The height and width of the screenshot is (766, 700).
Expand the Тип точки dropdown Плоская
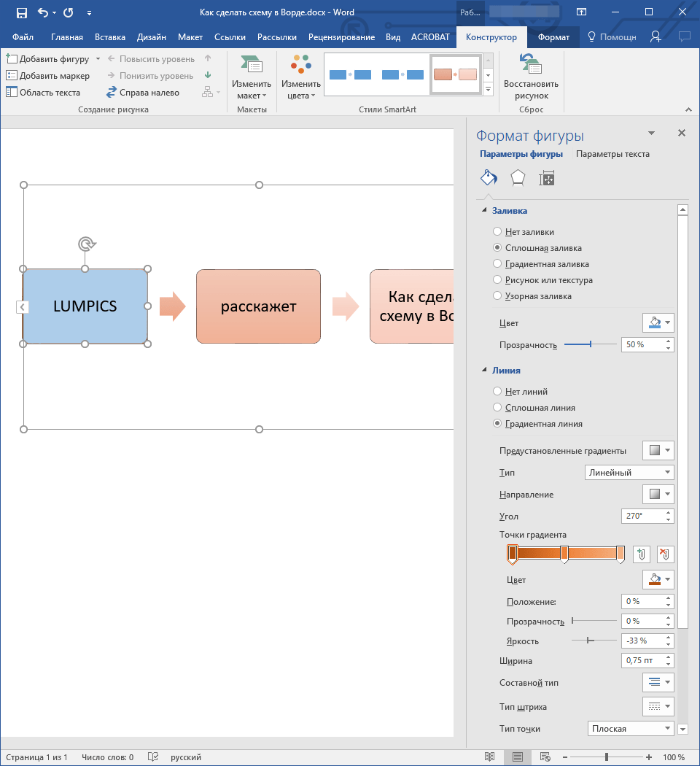pyautogui.click(x=631, y=728)
